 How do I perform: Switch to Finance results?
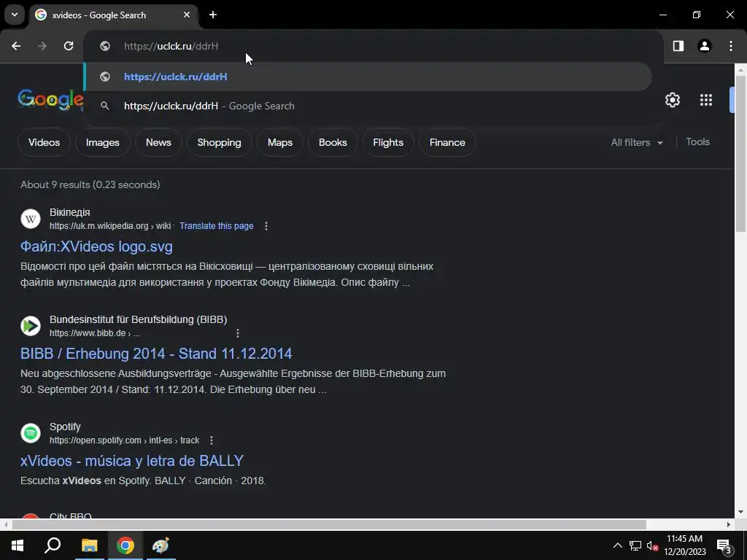447,142
